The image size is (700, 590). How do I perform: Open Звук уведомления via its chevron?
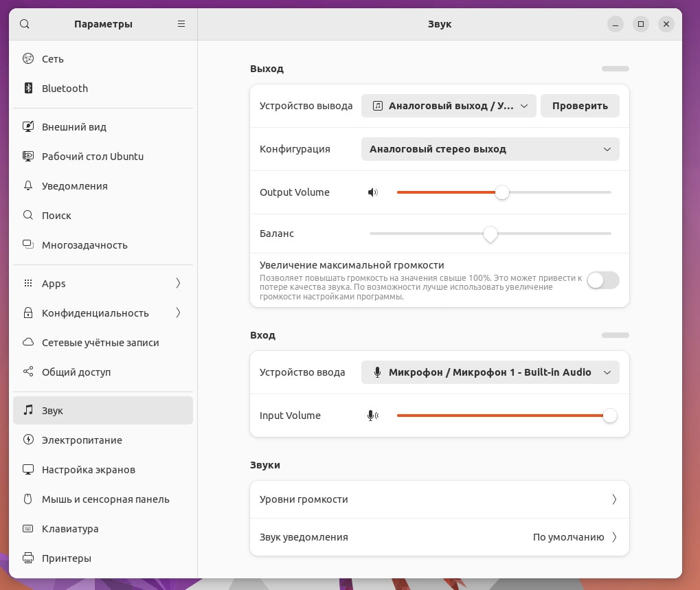pos(614,537)
